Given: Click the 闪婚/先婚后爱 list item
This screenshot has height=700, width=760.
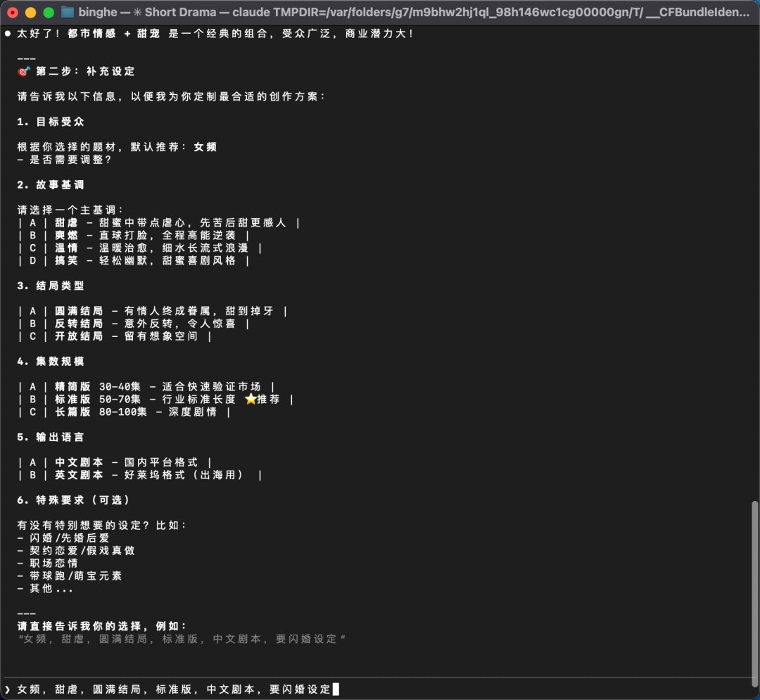Looking at the screenshot, I should (63, 537).
